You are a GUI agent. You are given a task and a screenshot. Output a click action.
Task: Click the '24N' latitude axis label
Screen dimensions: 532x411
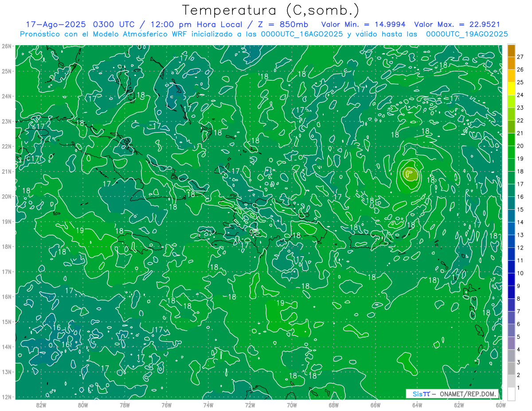click(7, 96)
